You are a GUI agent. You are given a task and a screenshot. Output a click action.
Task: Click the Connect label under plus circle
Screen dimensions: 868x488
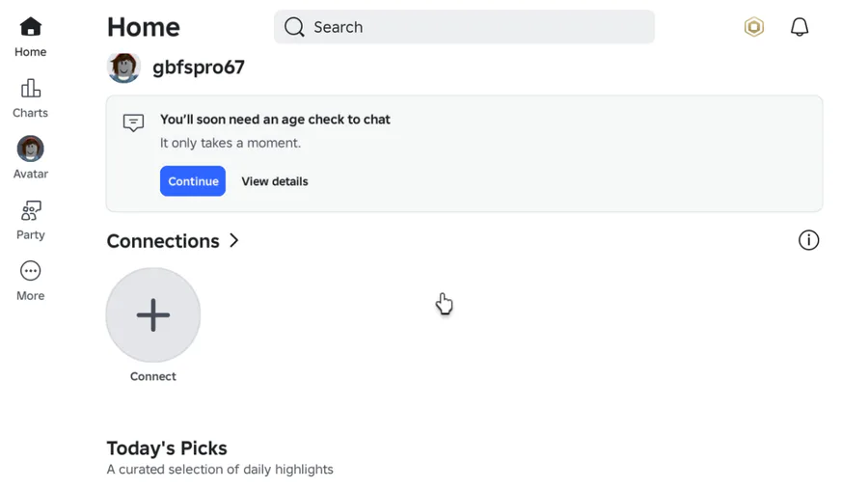point(153,376)
